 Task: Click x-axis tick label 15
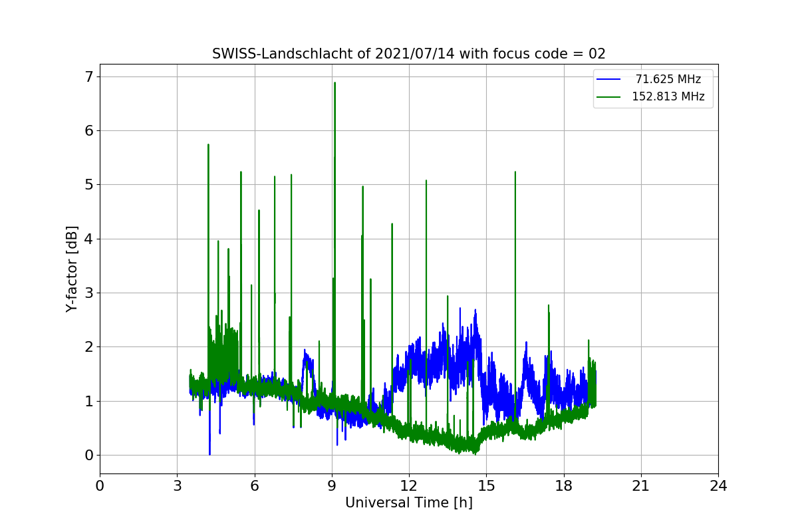tap(486, 486)
